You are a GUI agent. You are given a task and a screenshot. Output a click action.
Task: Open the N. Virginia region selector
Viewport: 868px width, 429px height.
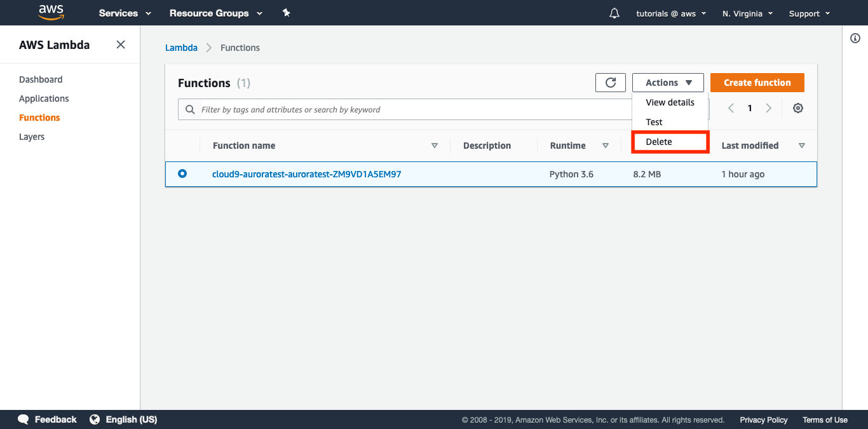tap(747, 13)
